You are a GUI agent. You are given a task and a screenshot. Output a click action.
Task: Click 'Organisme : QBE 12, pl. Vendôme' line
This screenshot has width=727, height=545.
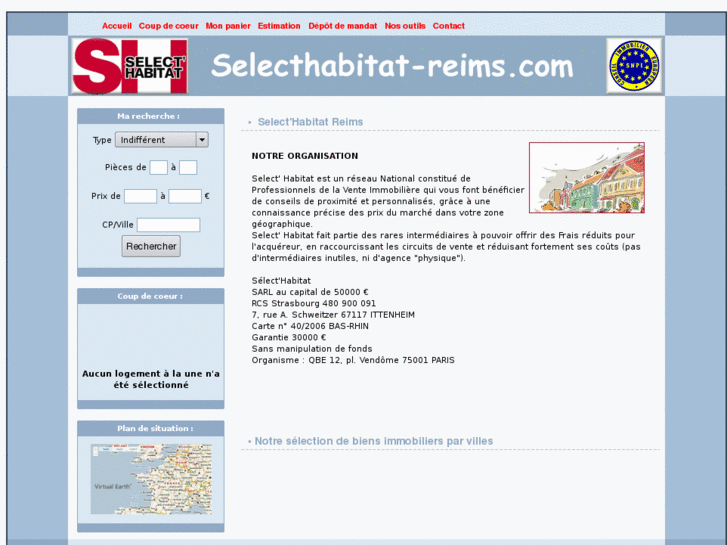353,360
